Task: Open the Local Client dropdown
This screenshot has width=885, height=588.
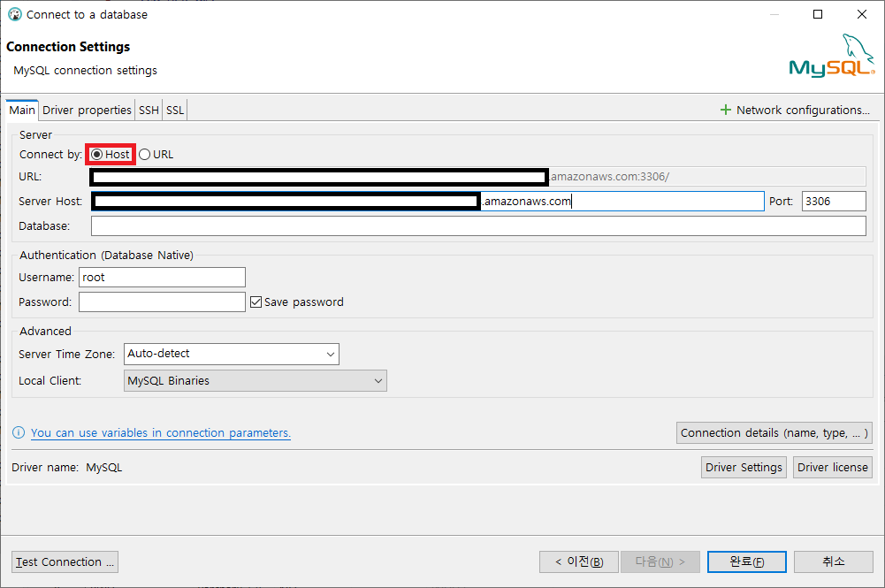Action: tap(256, 381)
